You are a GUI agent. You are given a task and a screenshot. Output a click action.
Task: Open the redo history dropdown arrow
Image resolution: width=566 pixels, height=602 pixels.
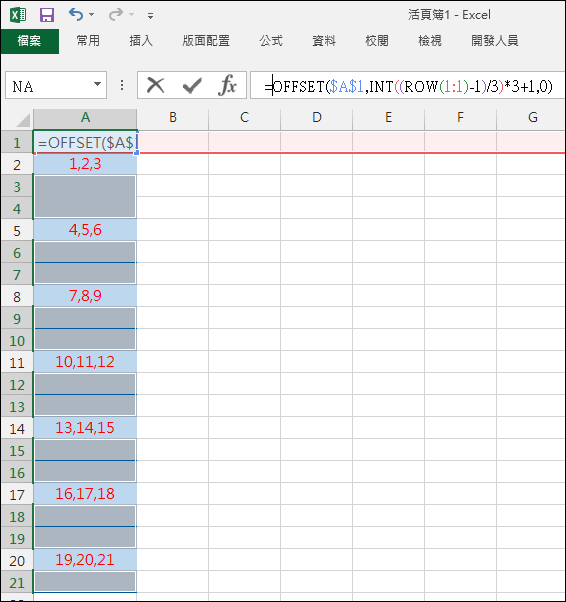point(131,15)
